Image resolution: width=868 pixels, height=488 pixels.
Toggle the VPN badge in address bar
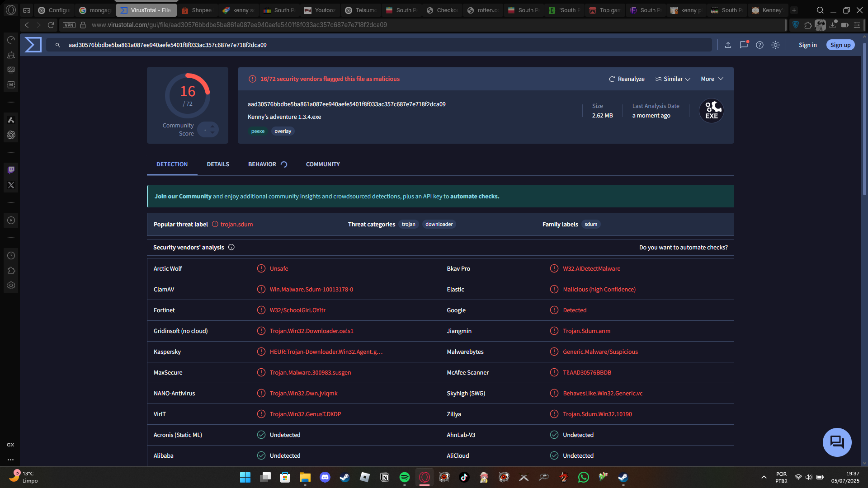click(x=69, y=25)
